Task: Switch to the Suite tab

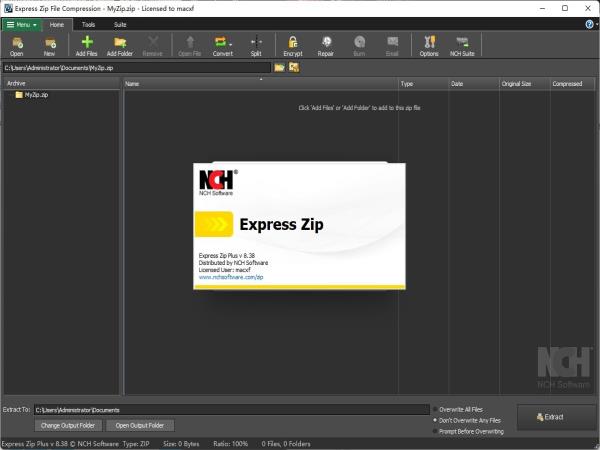Action: [120, 25]
